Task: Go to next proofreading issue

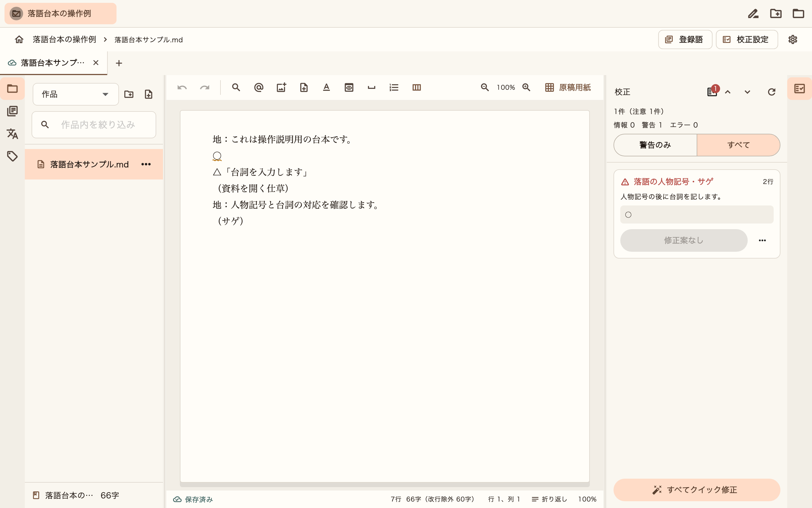Action: tap(747, 92)
